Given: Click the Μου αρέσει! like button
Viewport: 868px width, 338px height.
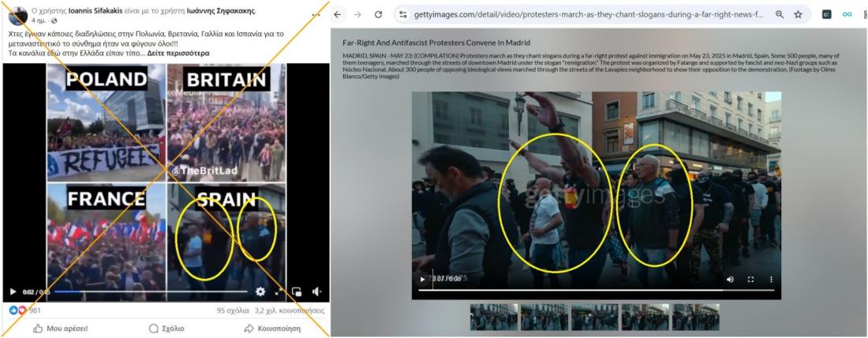Looking at the screenshot, I should click(60, 329).
